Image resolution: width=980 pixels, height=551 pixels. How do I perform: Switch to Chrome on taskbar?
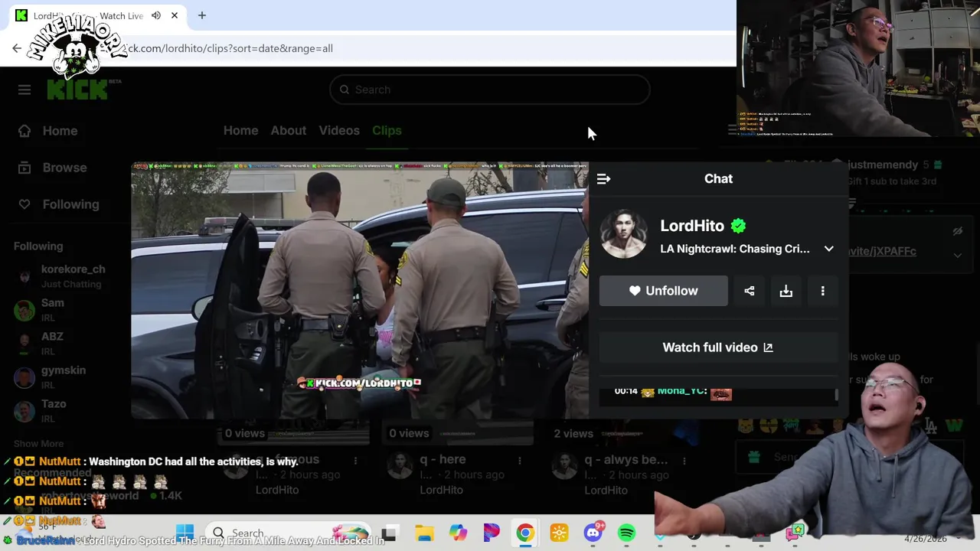[x=525, y=533]
